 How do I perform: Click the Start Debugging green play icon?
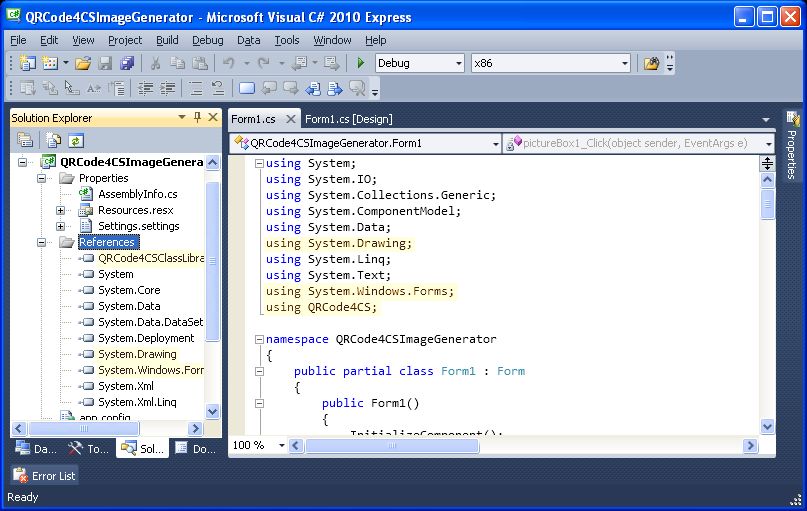(361, 63)
